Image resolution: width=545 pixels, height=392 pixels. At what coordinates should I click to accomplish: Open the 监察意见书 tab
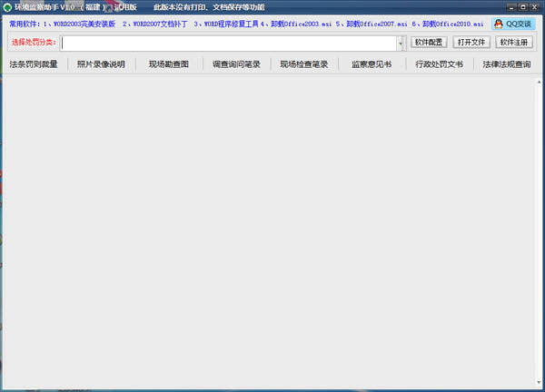372,64
